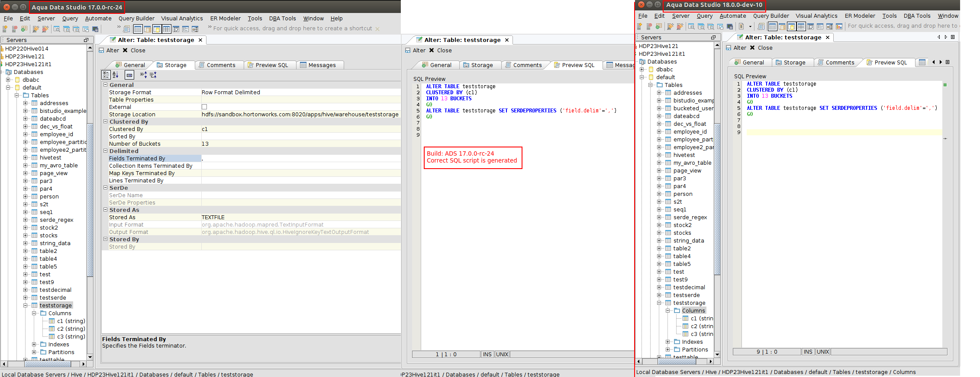Click the chart icon in 18.0.0 toolbar
This screenshot has height=377, width=980.
tap(839, 26)
